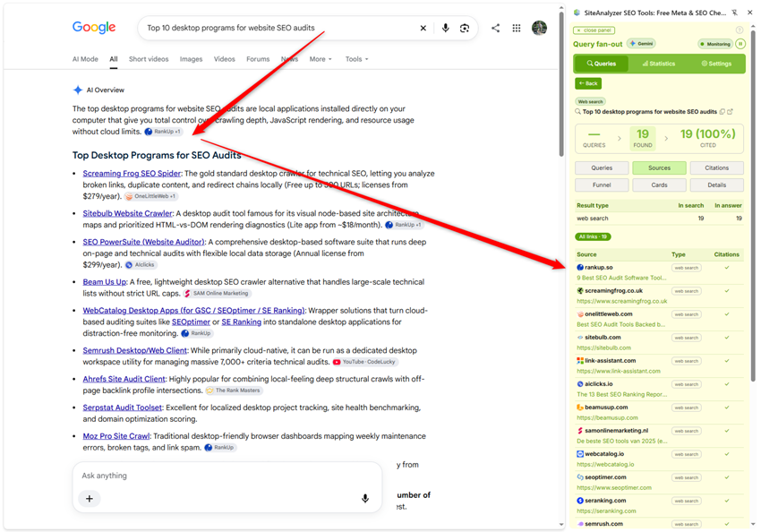Viewport: 761px width, 532px height.
Task: Close the SiteAnalyzer side panel with X
Action: [750, 13]
